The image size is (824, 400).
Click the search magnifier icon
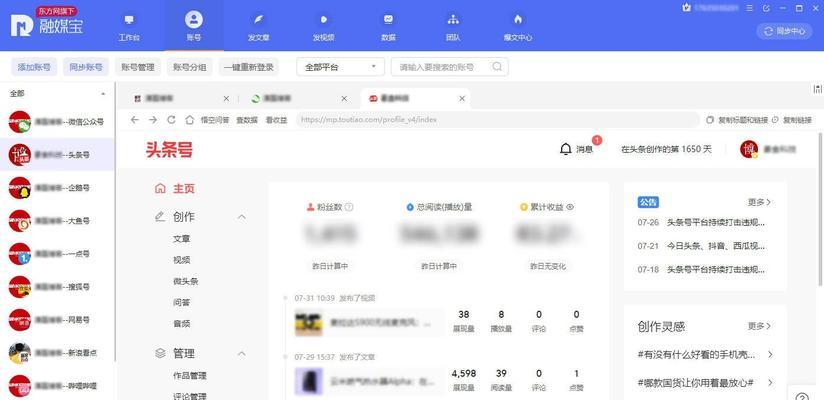pyautogui.click(x=497, y=67)
